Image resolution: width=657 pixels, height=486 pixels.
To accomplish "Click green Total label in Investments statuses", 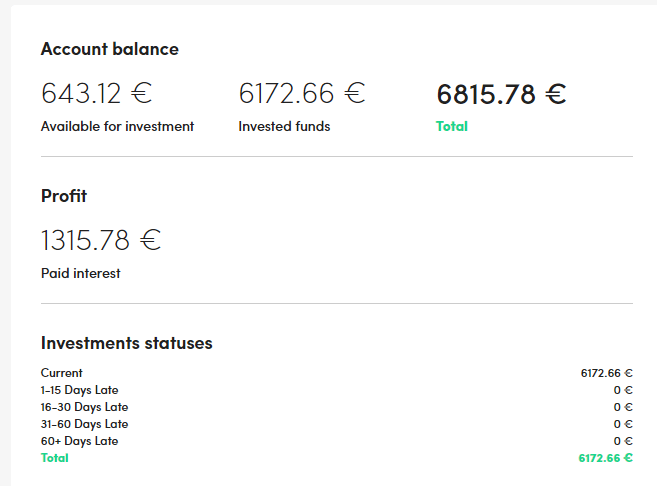I will 55,458.
